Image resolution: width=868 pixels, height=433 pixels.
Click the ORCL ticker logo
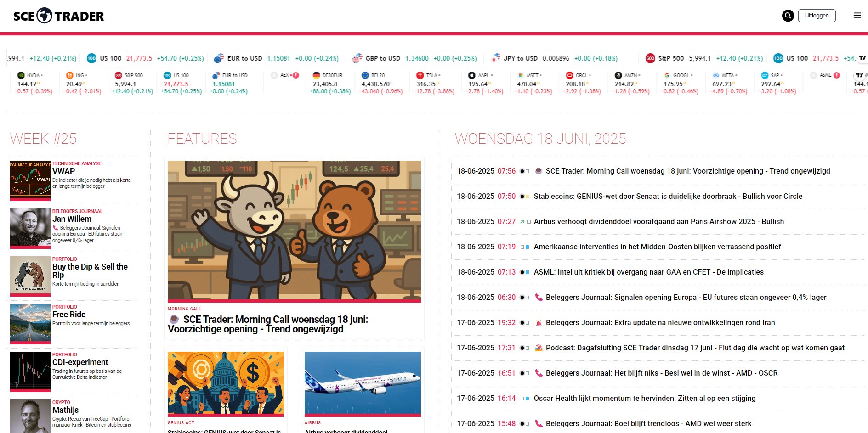coord(570,75)
